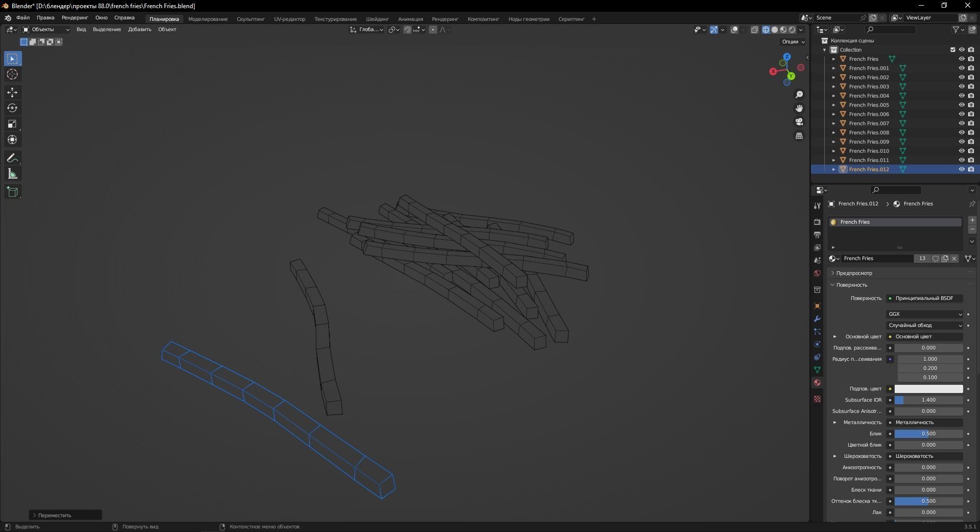Switch to material preview shading

pyautogui.click(x=783, y=30)
